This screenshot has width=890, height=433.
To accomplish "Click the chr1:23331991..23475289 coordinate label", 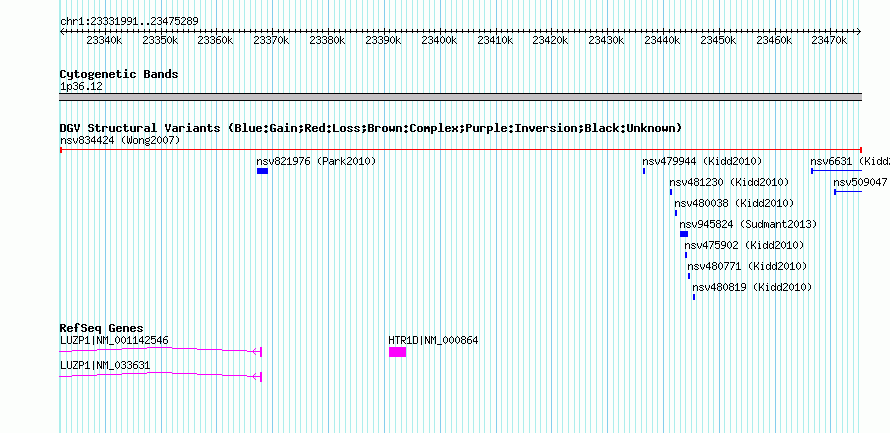I will [x=129, y=22].
